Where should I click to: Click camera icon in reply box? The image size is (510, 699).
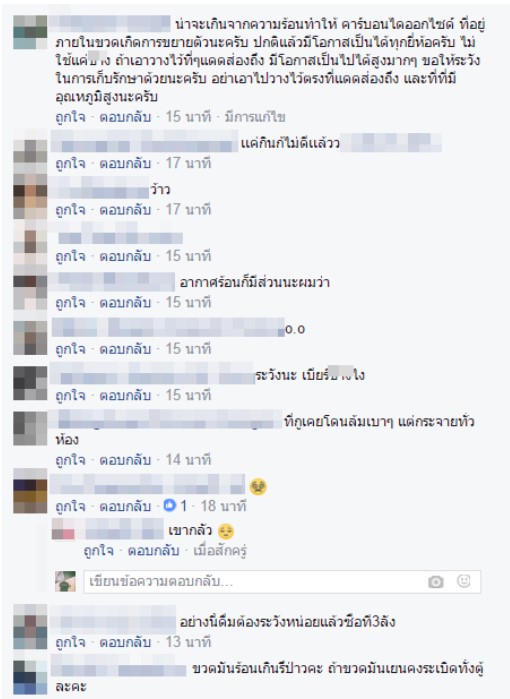point(436,582)
